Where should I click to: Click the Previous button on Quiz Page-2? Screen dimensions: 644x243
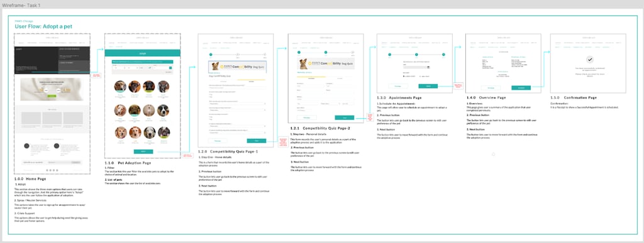306,117
